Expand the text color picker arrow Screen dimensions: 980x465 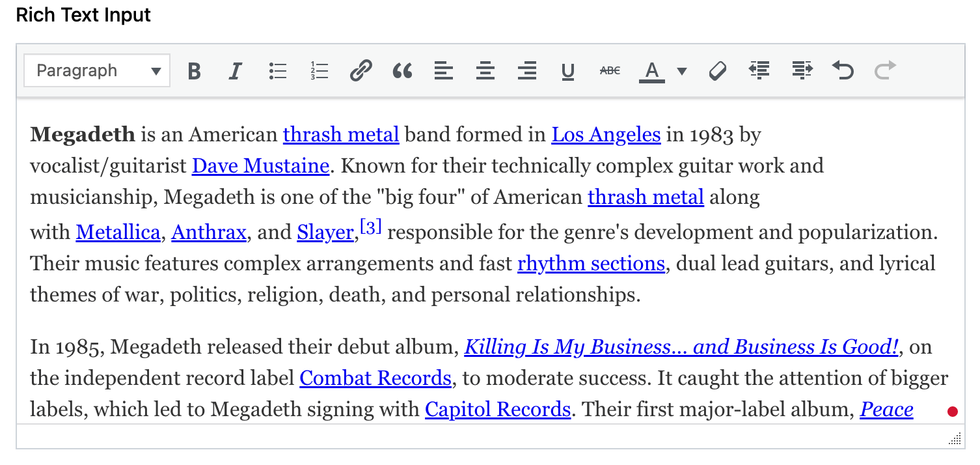tap(682, 70)
